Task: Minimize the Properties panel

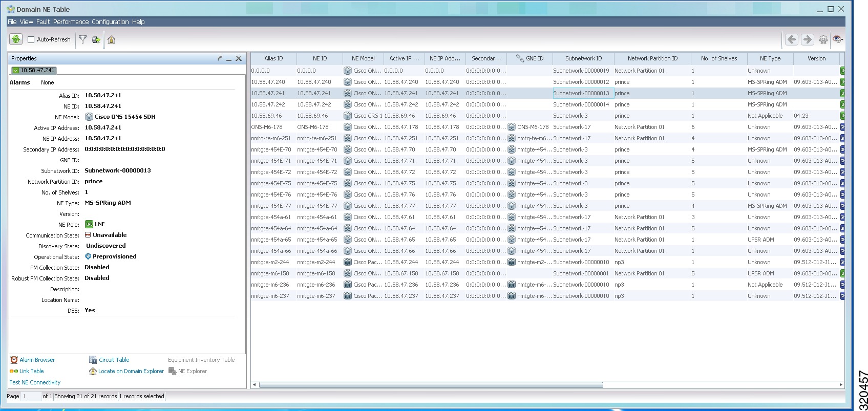Action: [229, 59]
